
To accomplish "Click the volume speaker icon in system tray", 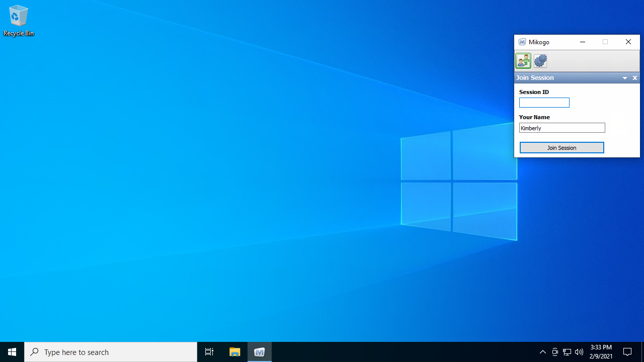I will point(579,352).
